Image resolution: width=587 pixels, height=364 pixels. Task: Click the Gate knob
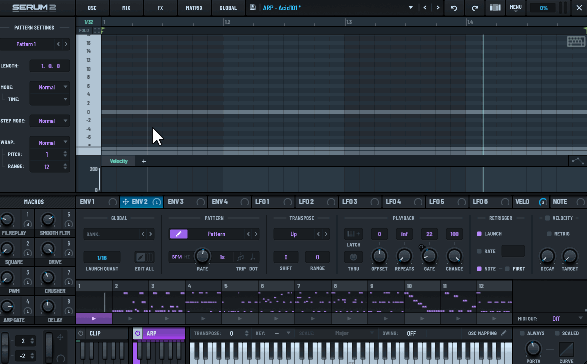pyautogui.click(x=429, y=256)
